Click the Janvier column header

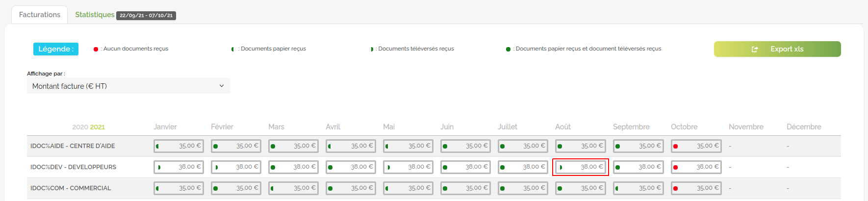165,127
